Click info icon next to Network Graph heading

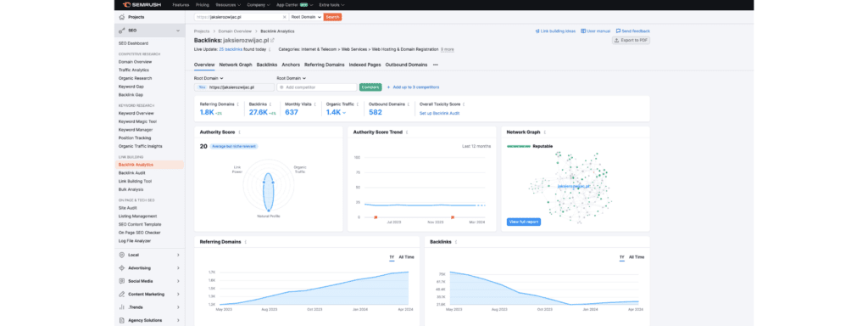click(x=545, y=132)
